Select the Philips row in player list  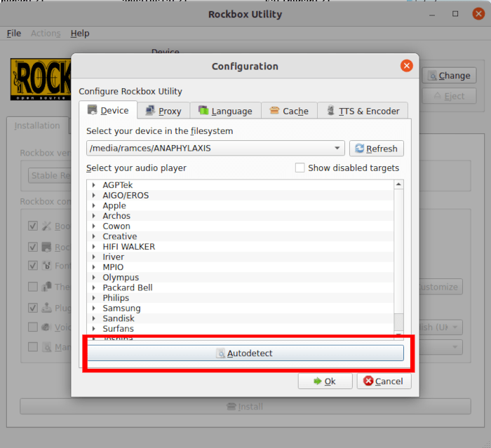pyautogui.click(x=240, y=298)
